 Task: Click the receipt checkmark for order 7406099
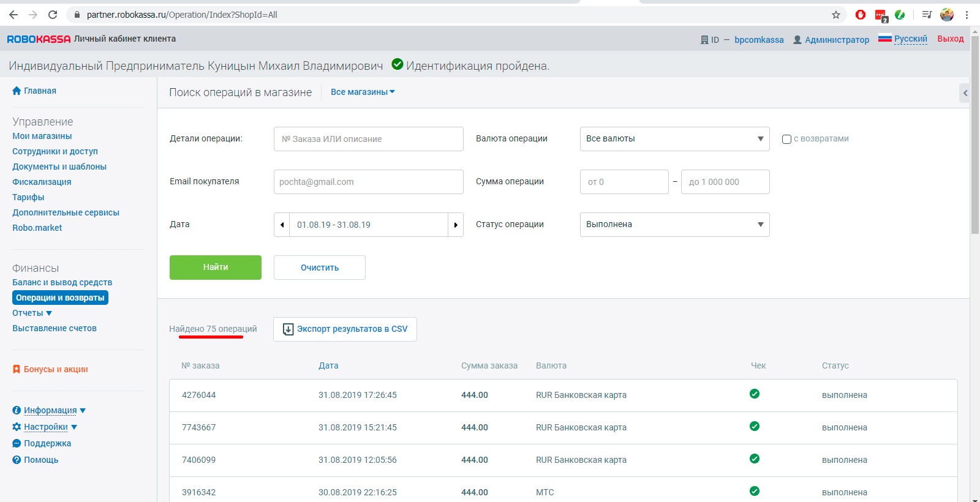coord(755,459)
